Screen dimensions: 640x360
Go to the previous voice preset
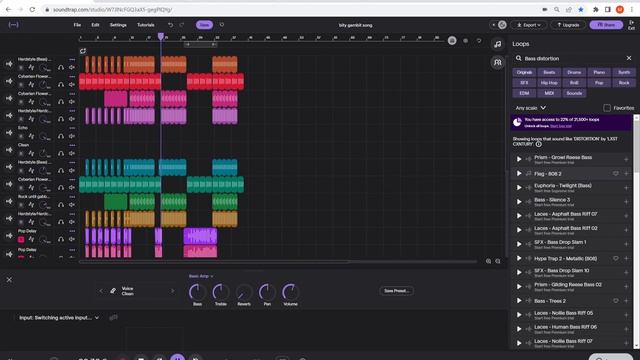coord(101,291)
